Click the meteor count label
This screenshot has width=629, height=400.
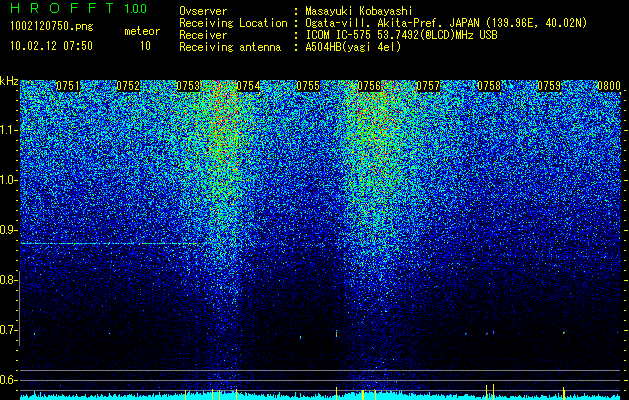tap(142, 31)
